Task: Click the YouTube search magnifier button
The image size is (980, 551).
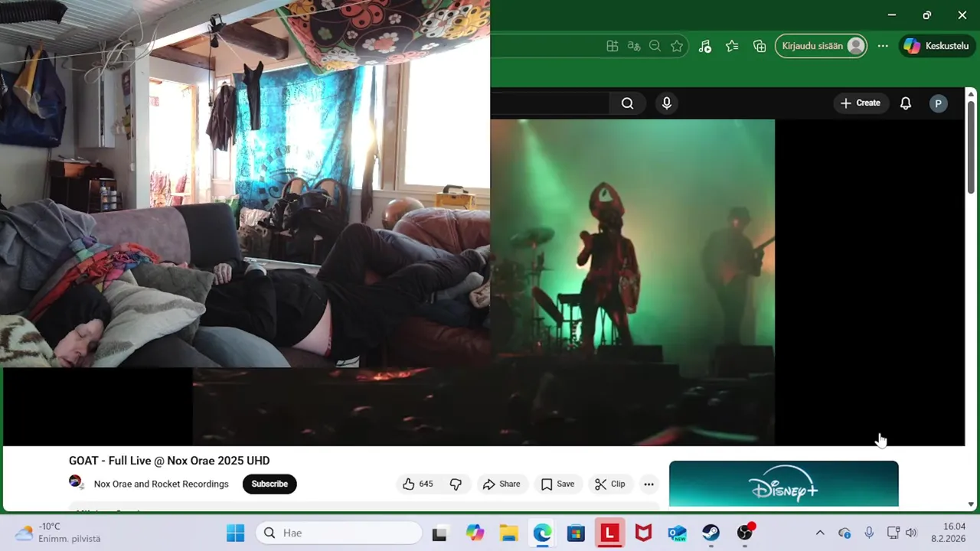Action: [x=627, y=103]
